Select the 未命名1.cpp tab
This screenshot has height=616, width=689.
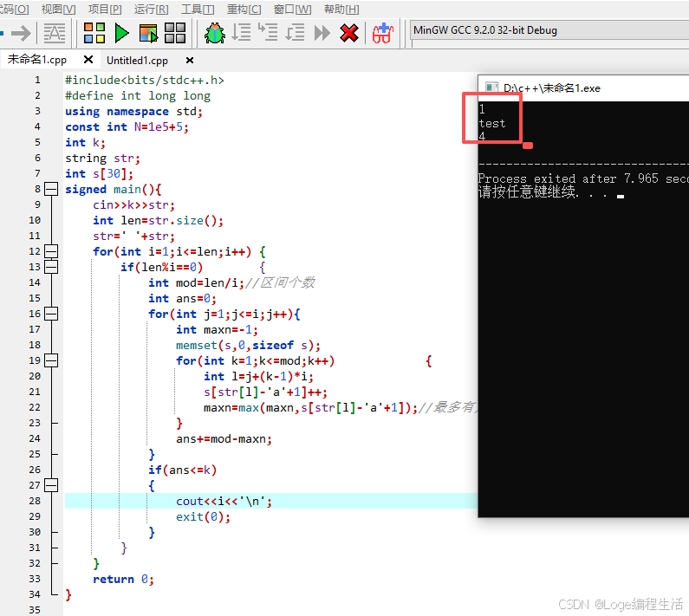pyautogui.click(x=37, y=59)
